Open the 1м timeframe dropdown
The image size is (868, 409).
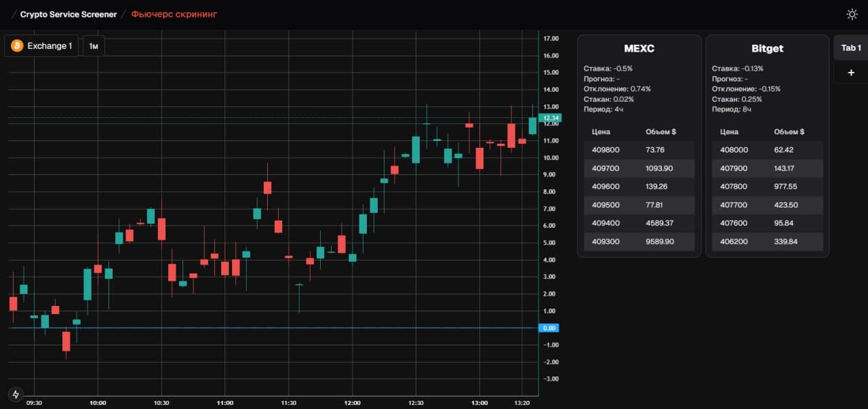pos(94,46)
